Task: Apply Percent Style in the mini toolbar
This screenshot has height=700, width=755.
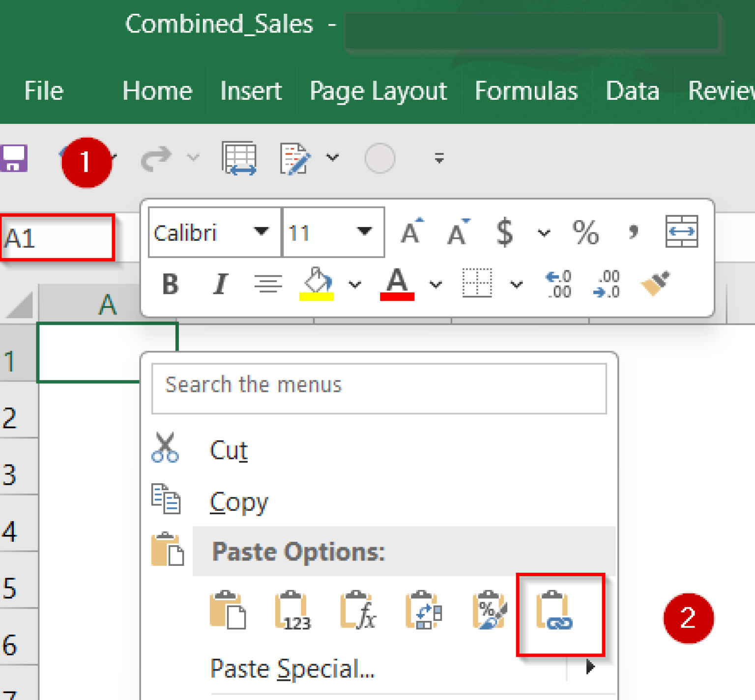Action: coord(585,233)
